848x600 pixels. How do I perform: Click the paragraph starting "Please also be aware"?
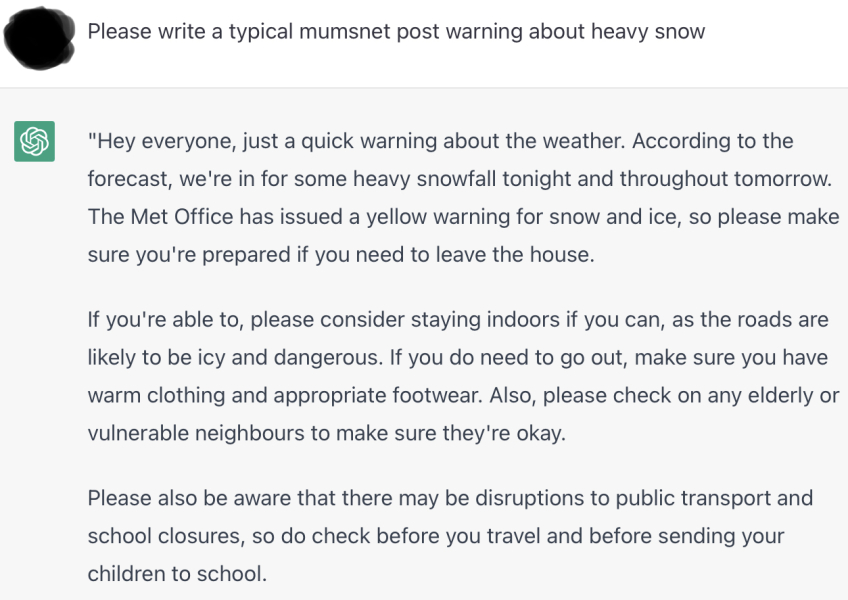pyautogui.click(x=450, y=536)
